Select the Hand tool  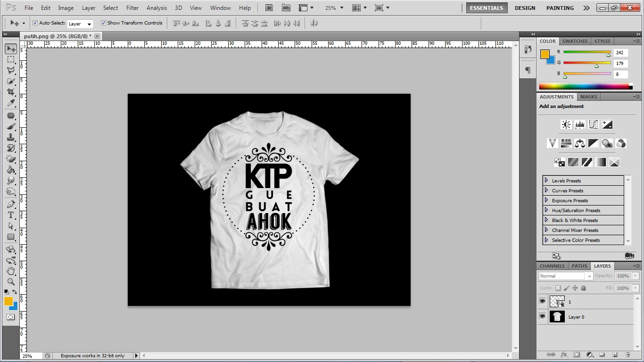coord(11,271)
